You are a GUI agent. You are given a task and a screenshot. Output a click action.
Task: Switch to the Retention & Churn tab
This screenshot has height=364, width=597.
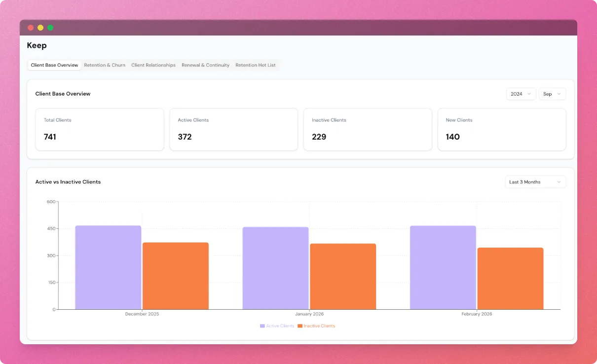(105, 65)
